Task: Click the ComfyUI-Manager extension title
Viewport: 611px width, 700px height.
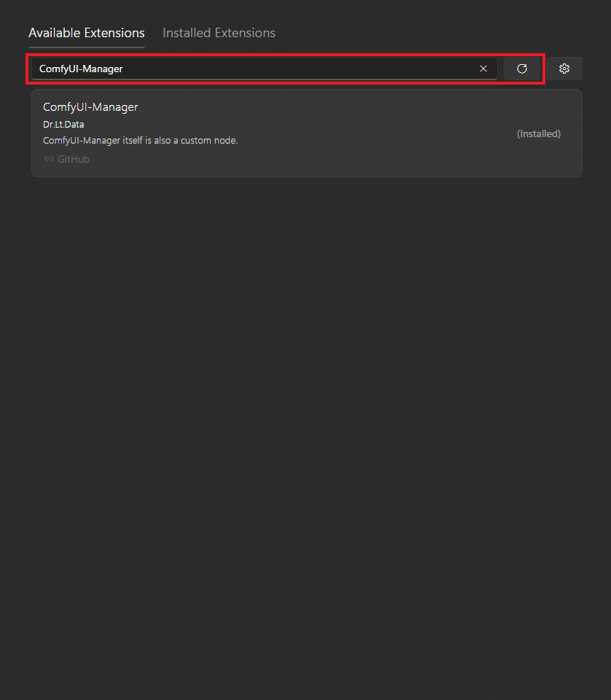Action: coord(90,107)
